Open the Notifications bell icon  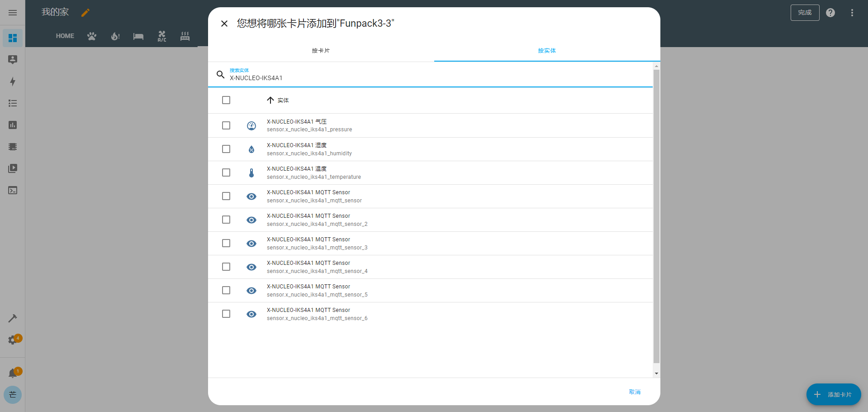[13, 373]
